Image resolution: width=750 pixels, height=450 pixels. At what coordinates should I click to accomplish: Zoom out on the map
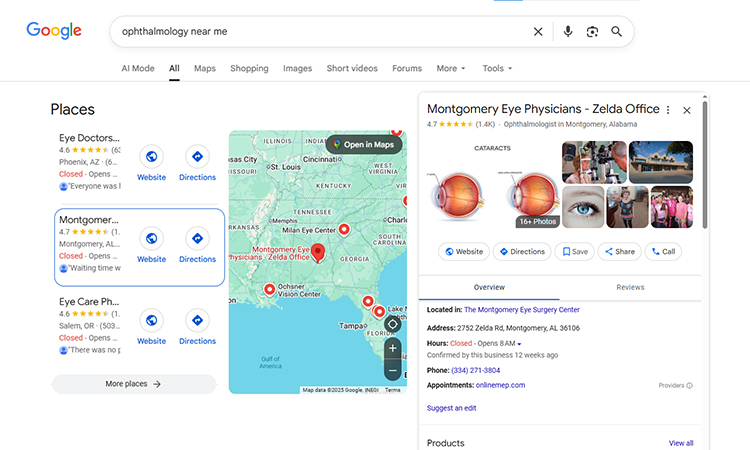pos(393,371)
